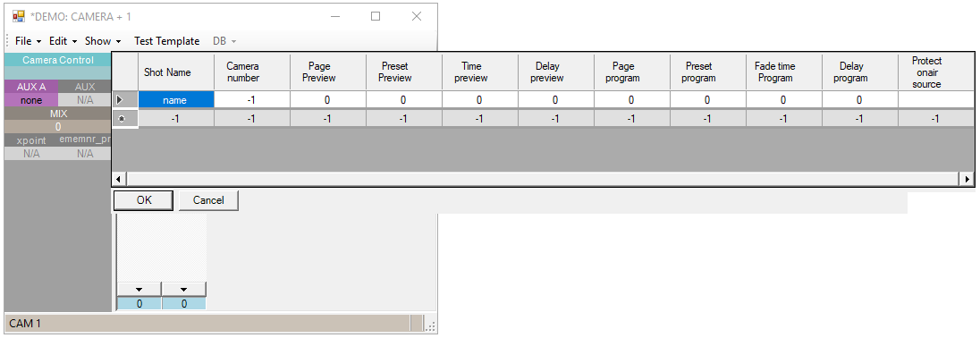Select the new row asterisk indicator

pyautogui.click(x=121, y=119)
